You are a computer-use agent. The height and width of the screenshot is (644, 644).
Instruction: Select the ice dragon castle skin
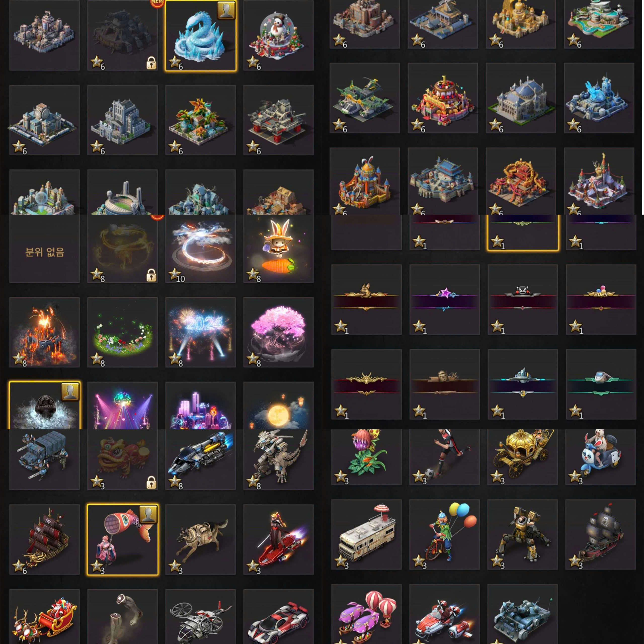coord(201,35)
